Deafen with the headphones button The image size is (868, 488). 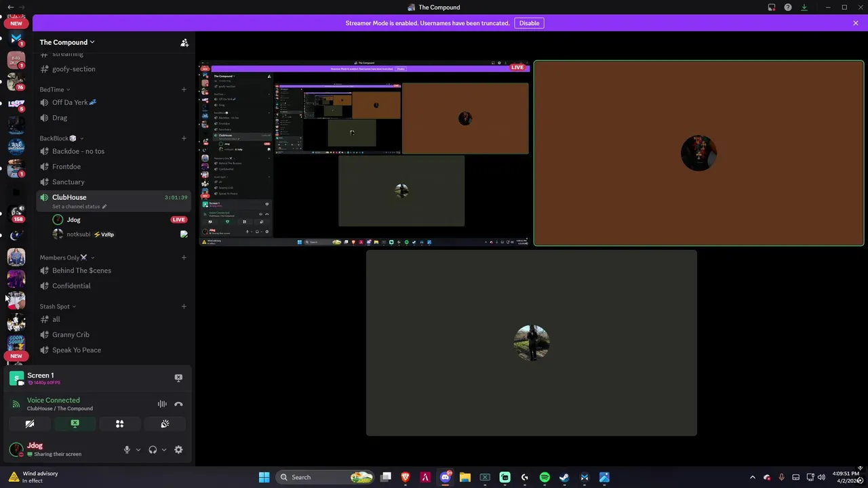153,449
